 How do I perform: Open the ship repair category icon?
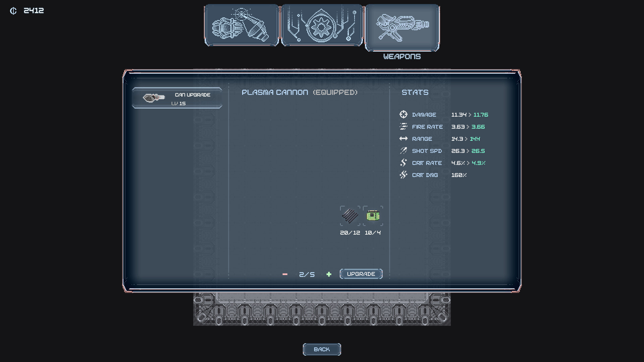[x=241, y=25]
